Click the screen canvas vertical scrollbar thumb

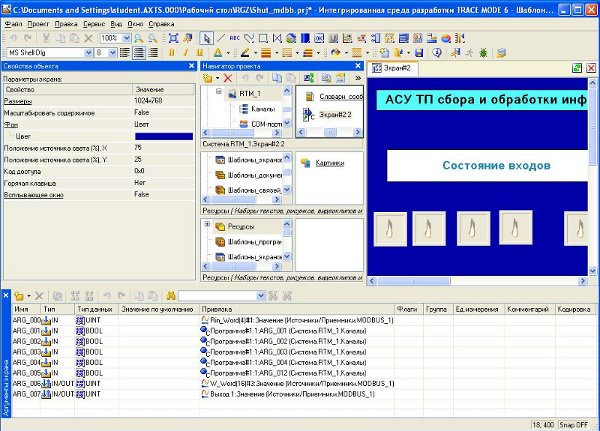[x=592, y=125]
